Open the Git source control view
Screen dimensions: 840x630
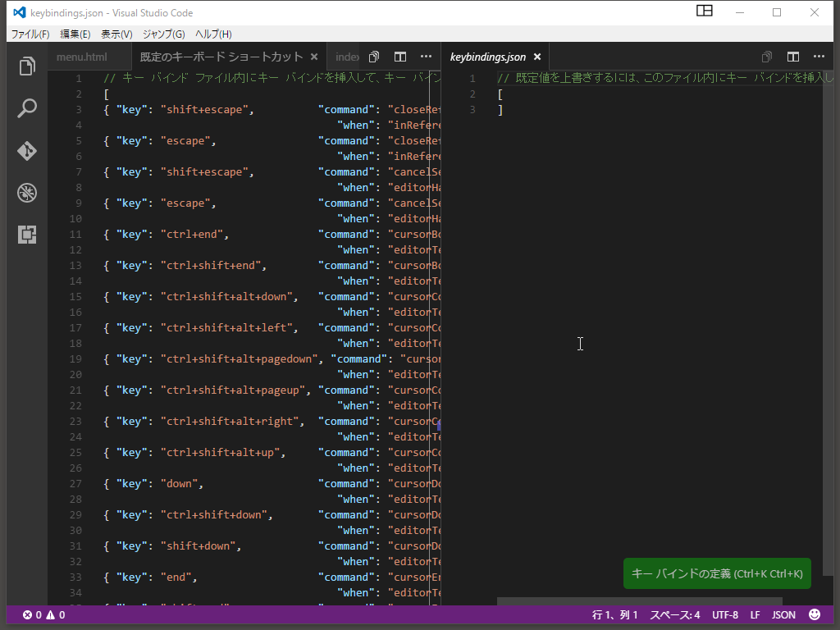(27, 151)
